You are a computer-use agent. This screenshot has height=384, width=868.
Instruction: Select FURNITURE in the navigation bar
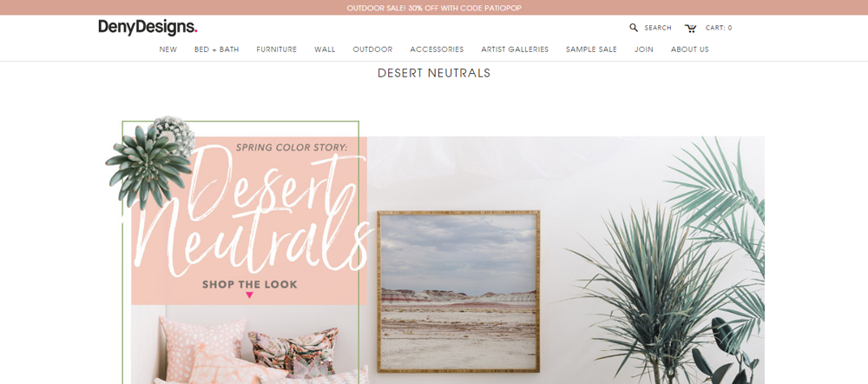276,50
